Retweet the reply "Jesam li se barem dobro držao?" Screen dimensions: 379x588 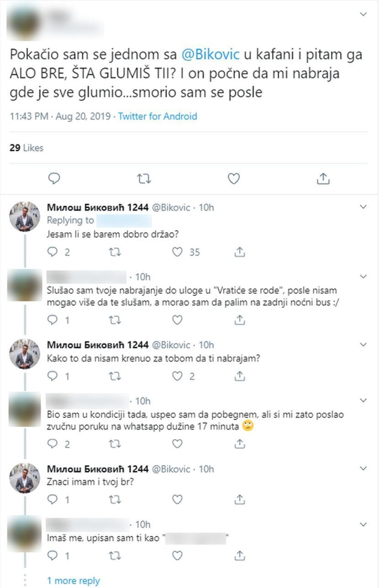(x=115, y=252)
